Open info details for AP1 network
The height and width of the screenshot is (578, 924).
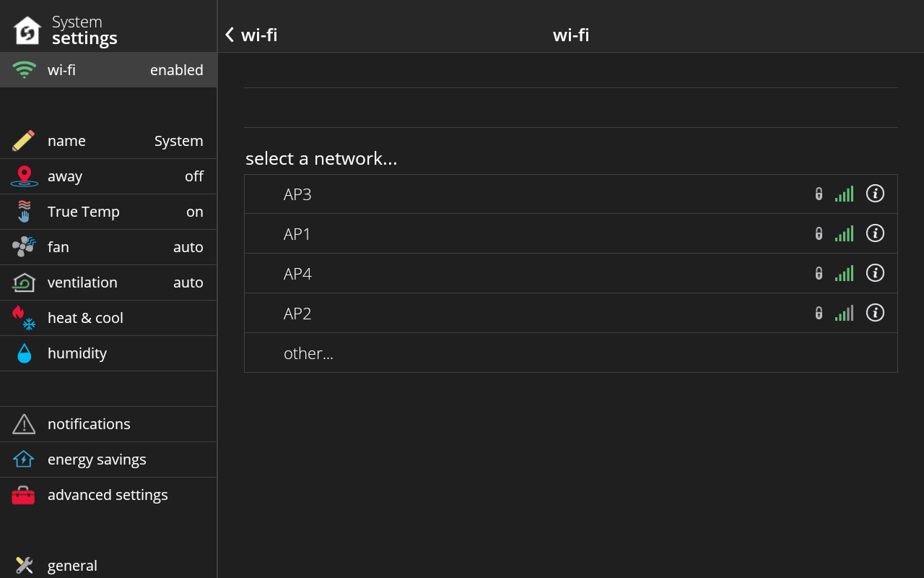(875, 233)
